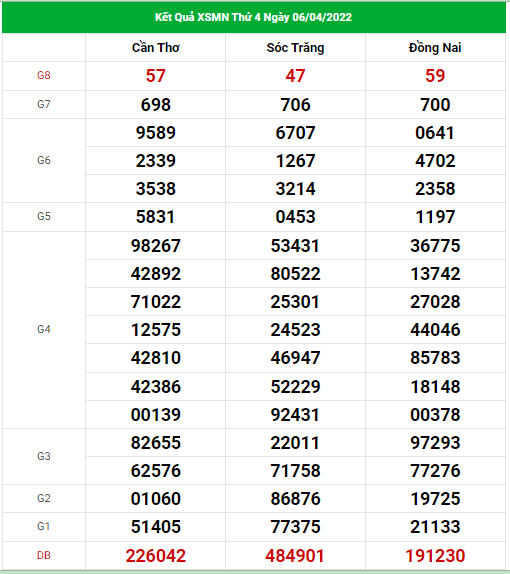Image resolution: width=510 pixels, height=574 pixels.
Task: Click the G4 row label
Action: (44, 329)
